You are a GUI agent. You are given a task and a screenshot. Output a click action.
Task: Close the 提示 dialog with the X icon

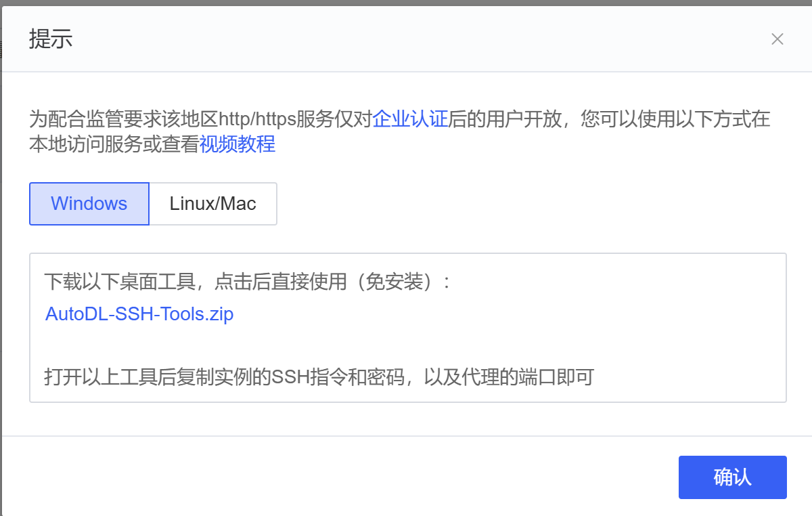tap(777, 39)
